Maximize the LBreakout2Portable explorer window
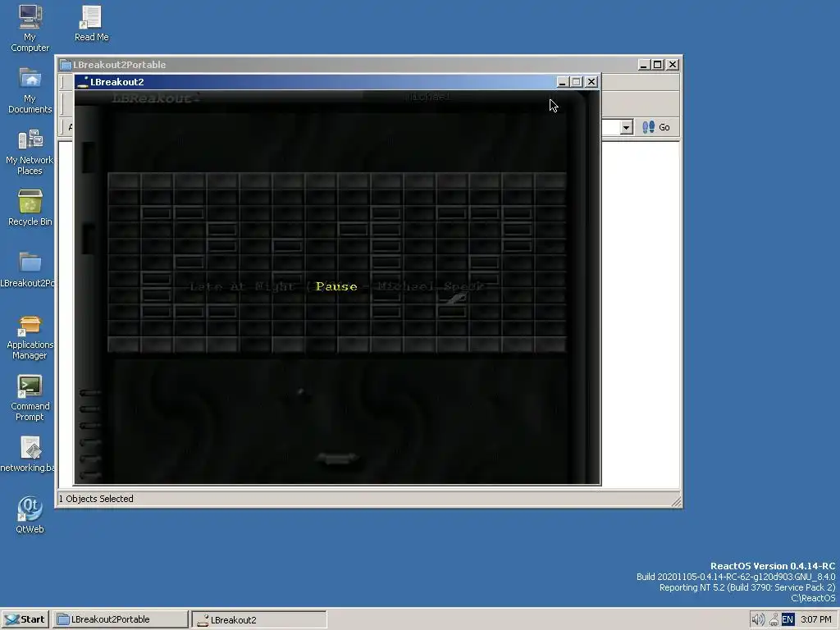This screenshot has width=840, height=630. coord(658,65)
